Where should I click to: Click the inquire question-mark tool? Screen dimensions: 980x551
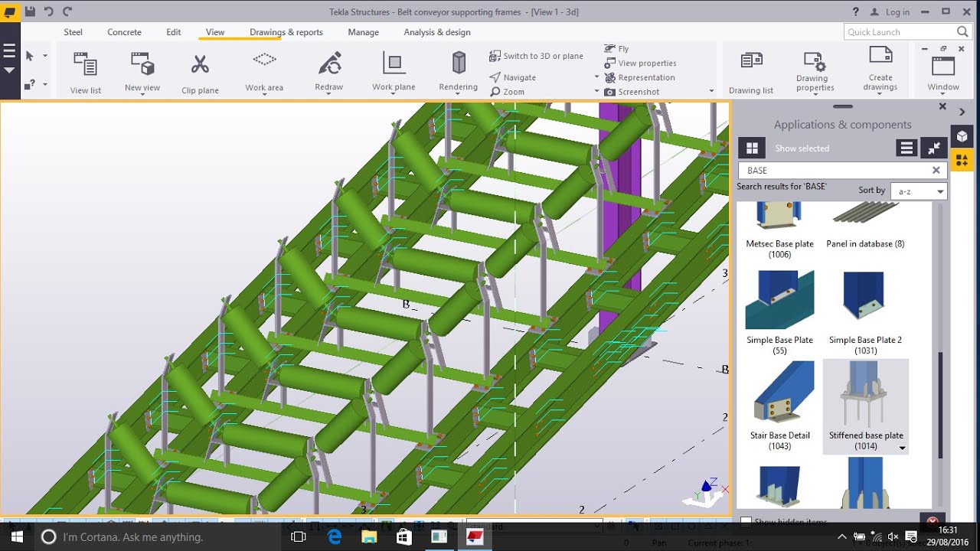point(30,84)
